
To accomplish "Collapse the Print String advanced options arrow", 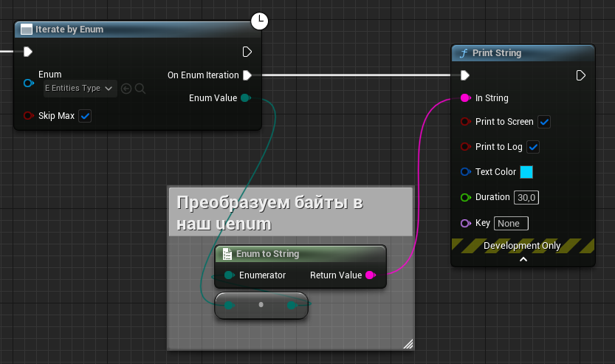I will (x=523, y=259).
